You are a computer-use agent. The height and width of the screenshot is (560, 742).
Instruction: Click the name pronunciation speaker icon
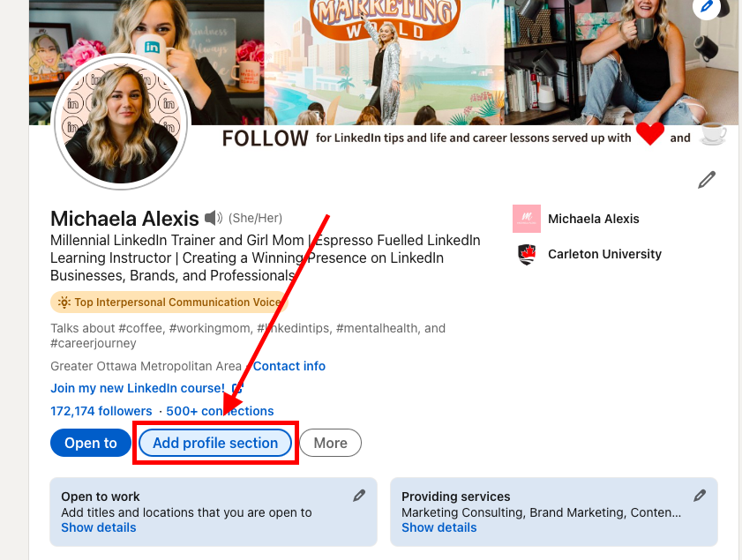(x=214, y=218)
